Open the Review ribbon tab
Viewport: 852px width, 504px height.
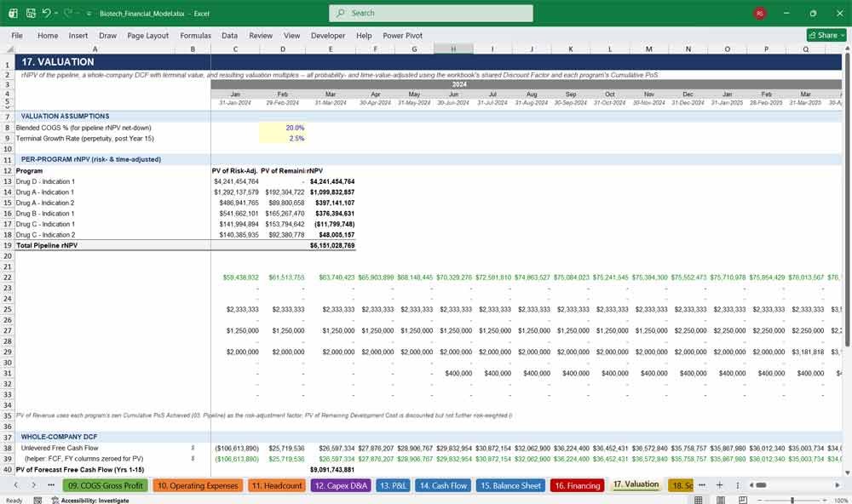(261, 35)
